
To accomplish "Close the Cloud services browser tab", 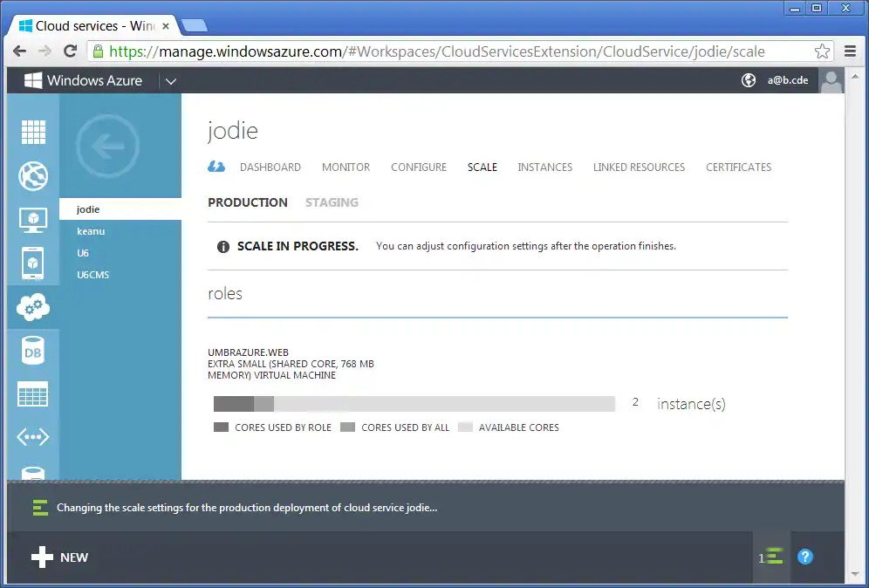I will (x=165, y=26).
